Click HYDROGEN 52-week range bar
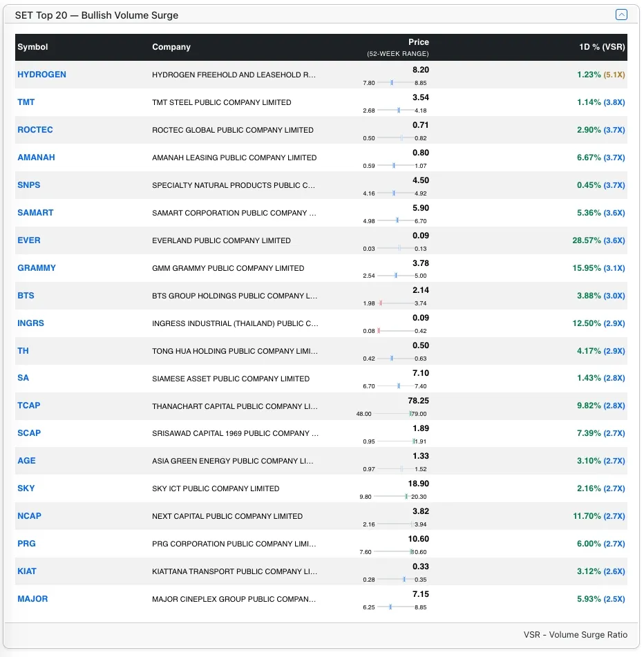Viewport: 644px width, 657px height. pyautogui.click(x=395, y=82)
